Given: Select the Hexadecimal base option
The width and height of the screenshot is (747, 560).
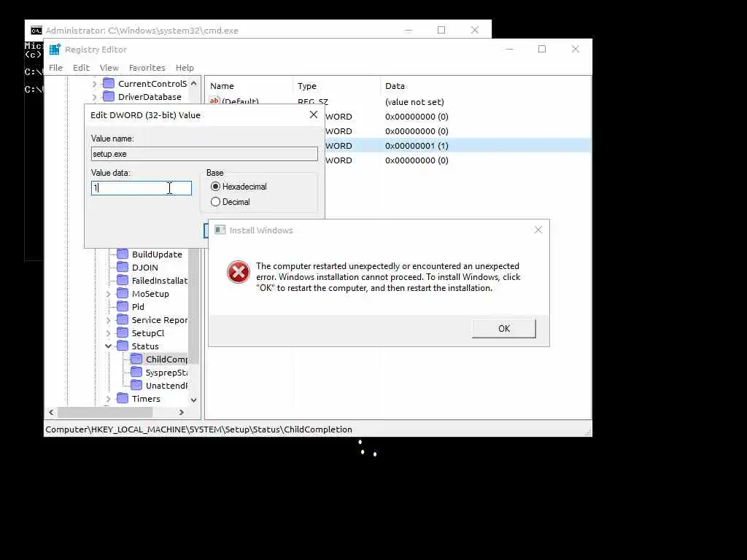Looking at the screenshot, I should coord(215,187).
